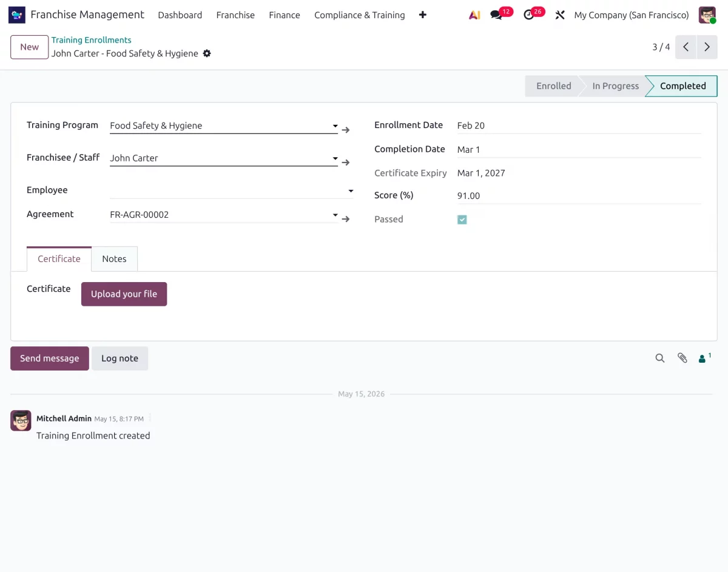Open the debug tools wrench icon

(560, 15)
